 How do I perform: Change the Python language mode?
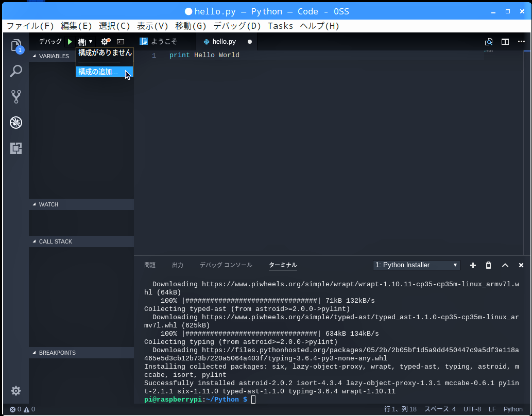(512, 409)
